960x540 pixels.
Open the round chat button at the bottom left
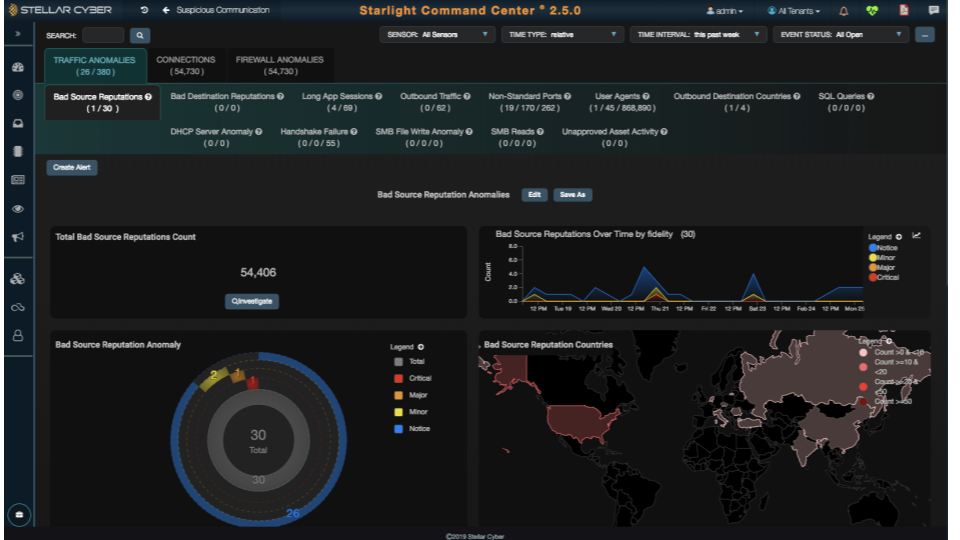19,514
